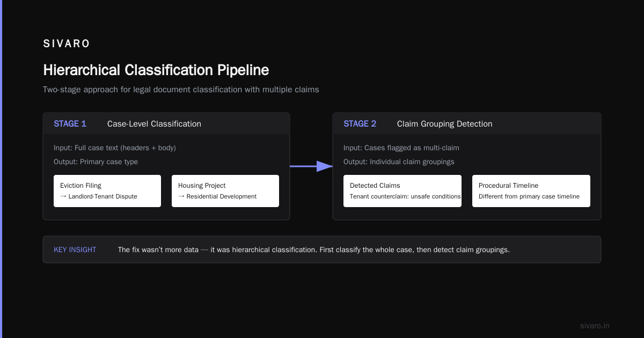Click the Landlord-Tenant Dispute arrow text
Screen dimensions: 644x338
pos(99,196)
